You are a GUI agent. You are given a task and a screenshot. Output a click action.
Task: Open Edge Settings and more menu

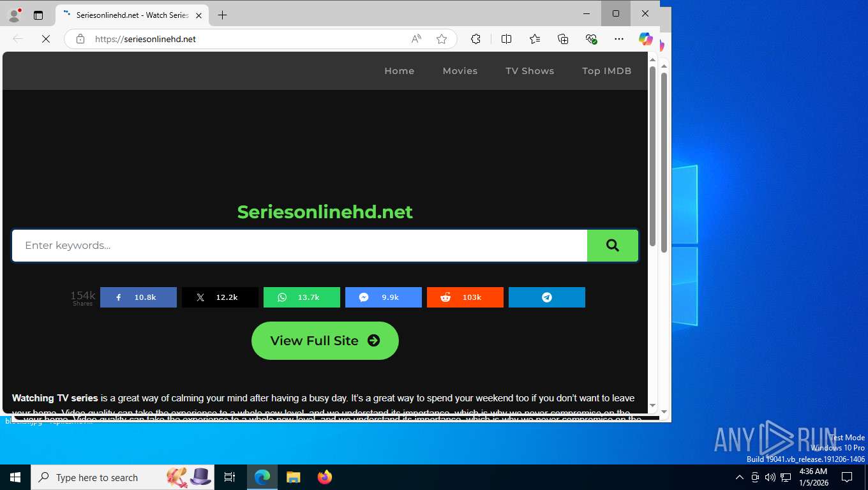point(619,39)
